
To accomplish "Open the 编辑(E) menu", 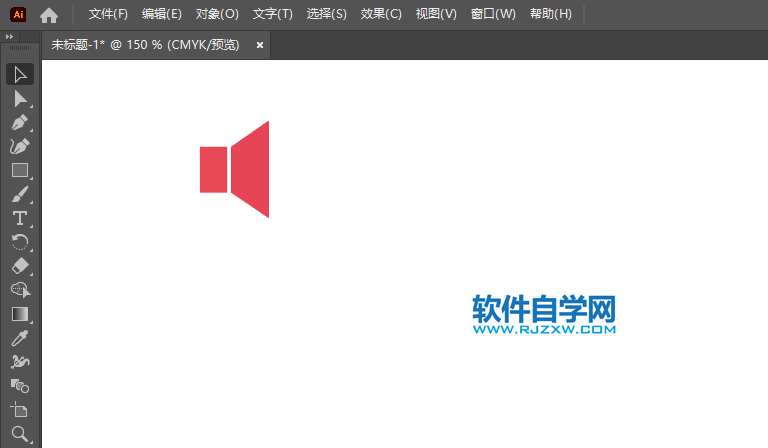I will (x=162, y=14).
